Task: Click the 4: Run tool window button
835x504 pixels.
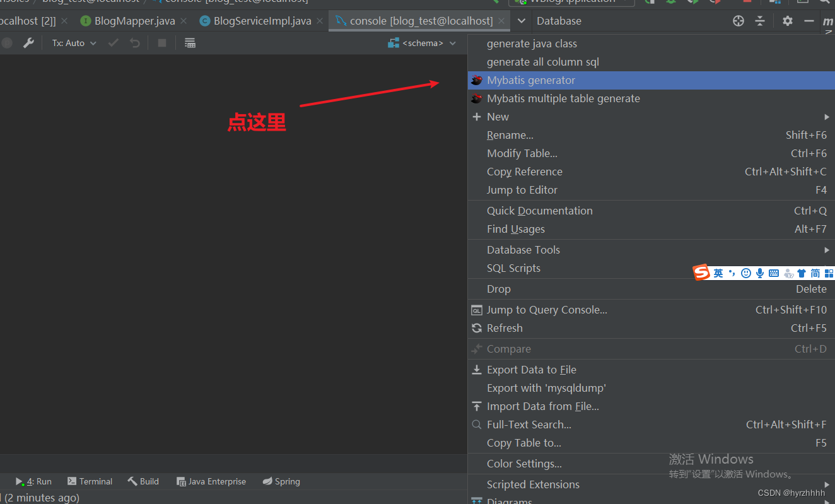Action: click(x=34, y=481)
